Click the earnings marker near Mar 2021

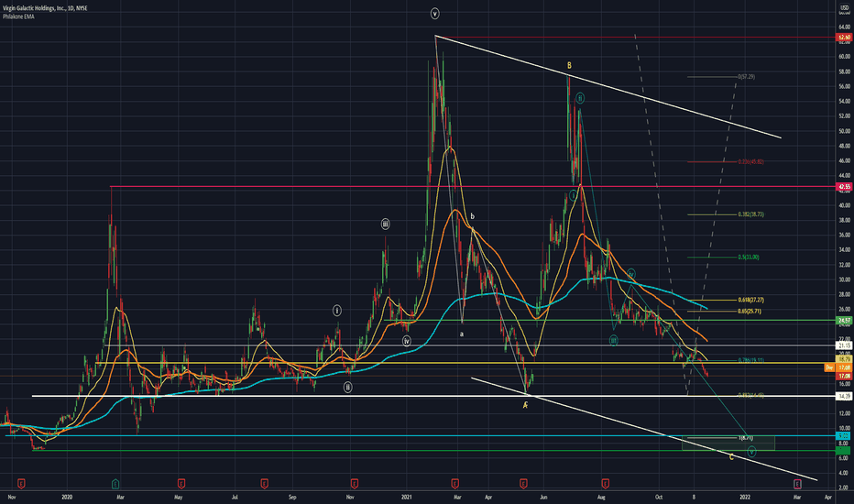coord(455,483)
